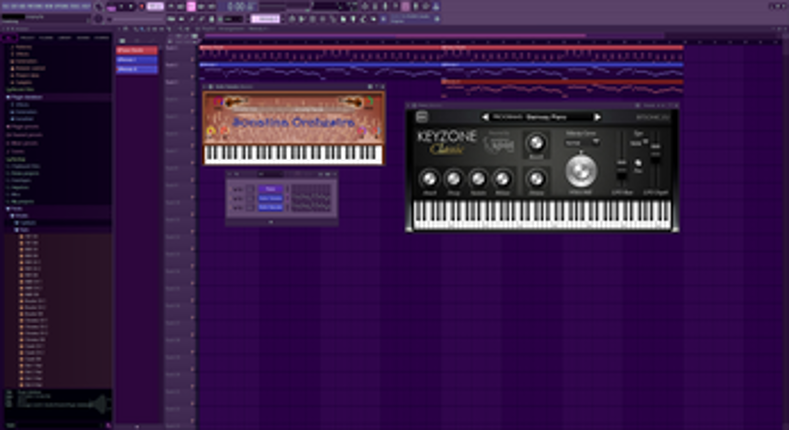This screenshot has width=789, height=430.
Task: Click the tempo display field
Action: pos(155,7)
